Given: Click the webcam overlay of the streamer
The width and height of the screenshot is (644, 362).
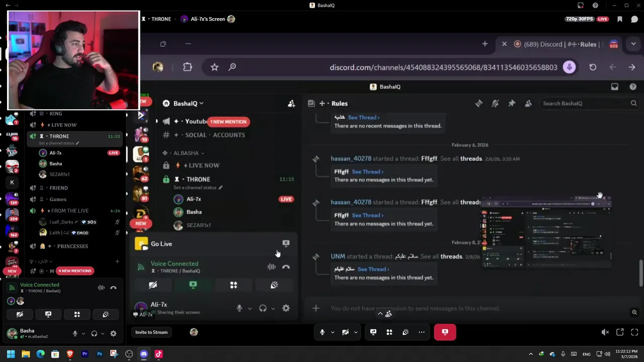Looking at the screenshot, I should click(73, 60).
